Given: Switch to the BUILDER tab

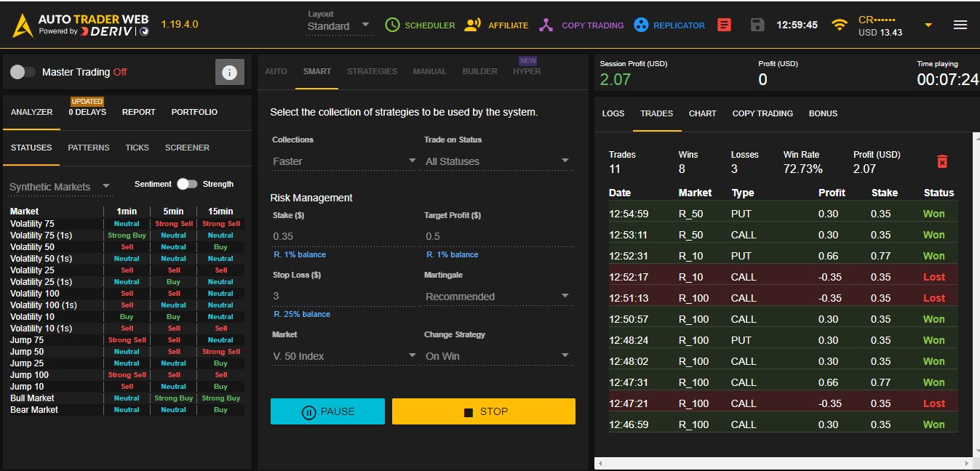Looking at the screenshot, I should (x=480, y=71).
